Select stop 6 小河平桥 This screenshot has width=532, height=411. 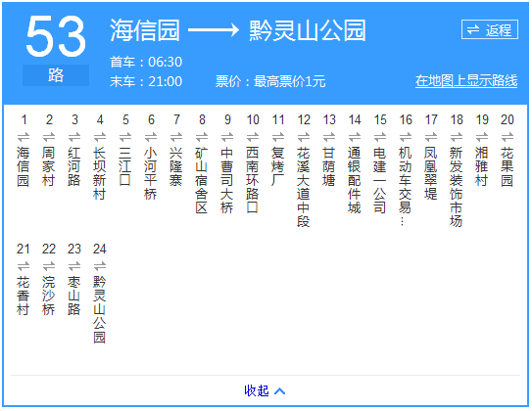coord(150,173)
